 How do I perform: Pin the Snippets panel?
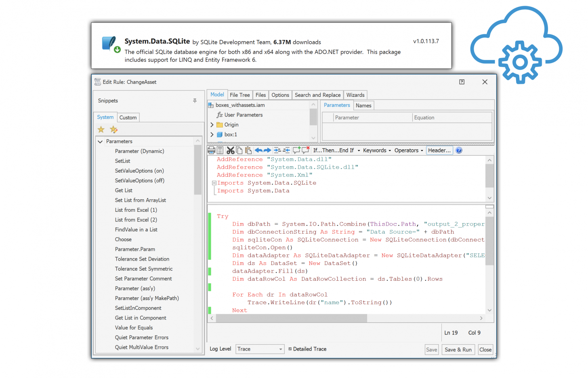pyautogui.click(x=195, y=101)
